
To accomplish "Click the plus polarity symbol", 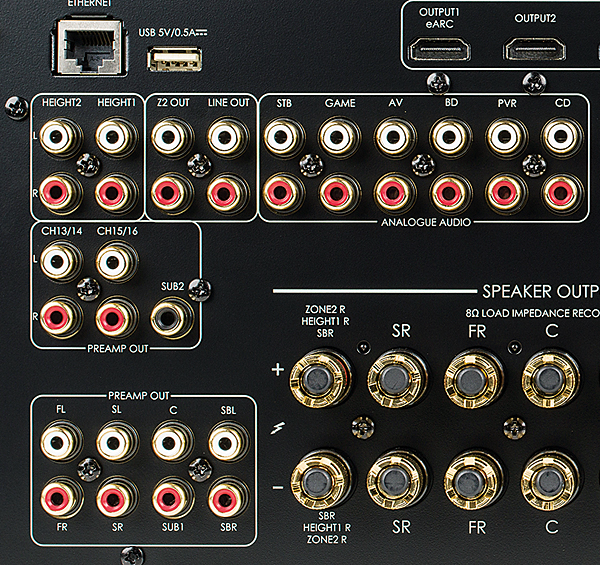I will 278,370.
